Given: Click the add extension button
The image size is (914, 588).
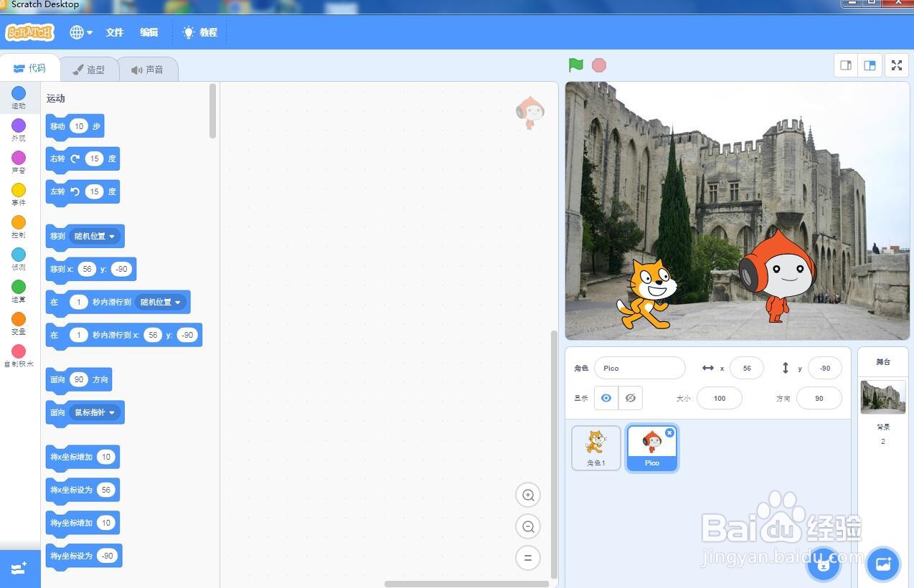Looking at the screenshot, I should [19, 569].
